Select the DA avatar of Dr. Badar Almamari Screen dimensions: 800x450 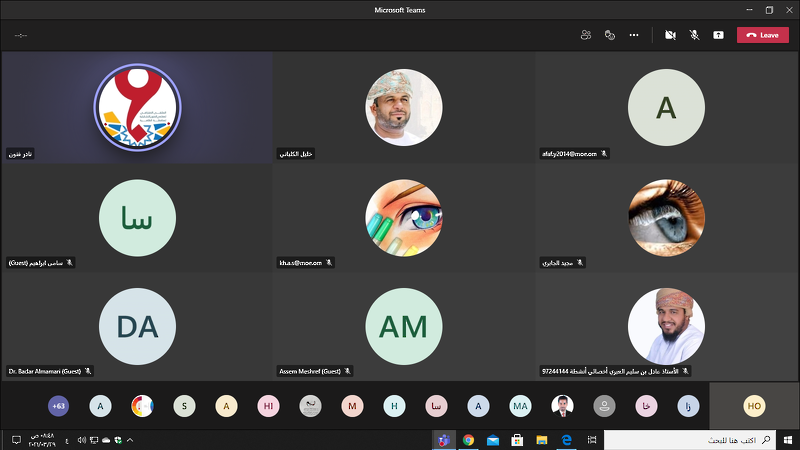click(x=137, y=326)
